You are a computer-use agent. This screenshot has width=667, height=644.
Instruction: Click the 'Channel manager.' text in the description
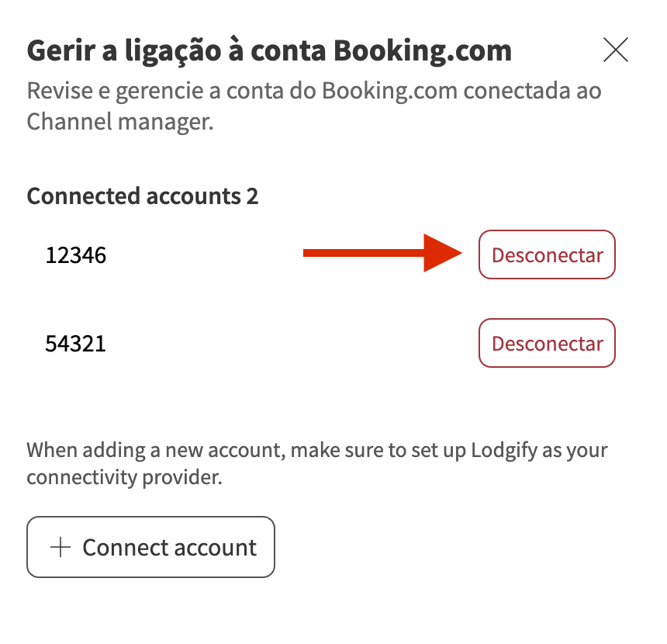tap(119, 122)
